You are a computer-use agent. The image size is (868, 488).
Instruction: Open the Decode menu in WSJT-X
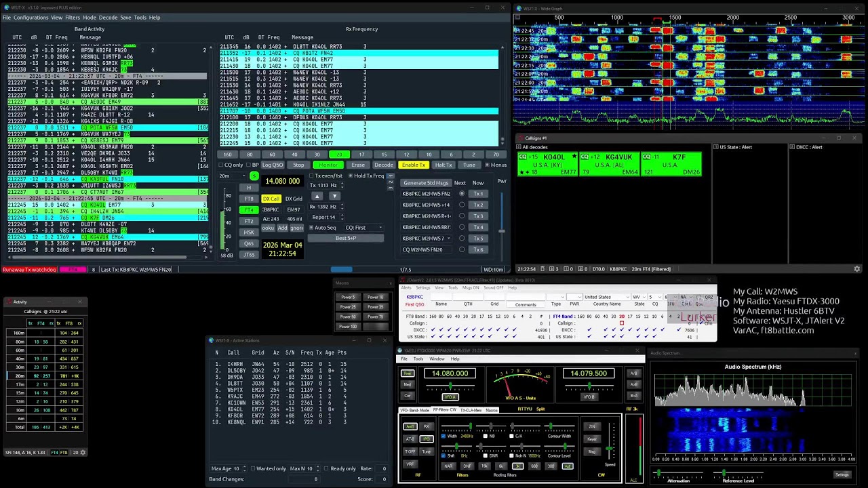tap(108, 18)
